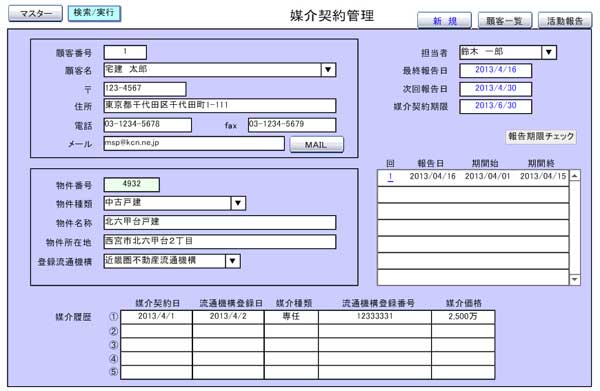Click the 物件所在地 field

[220, 241]
